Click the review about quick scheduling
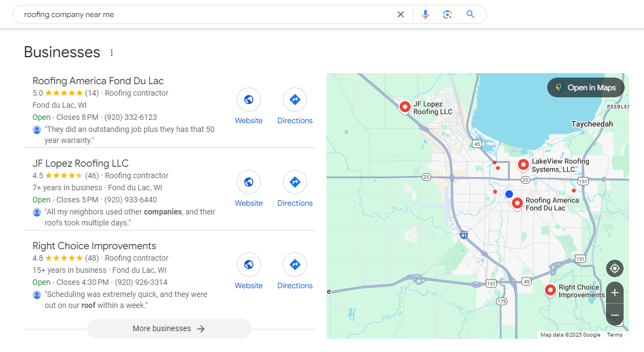 coord(125,300)
